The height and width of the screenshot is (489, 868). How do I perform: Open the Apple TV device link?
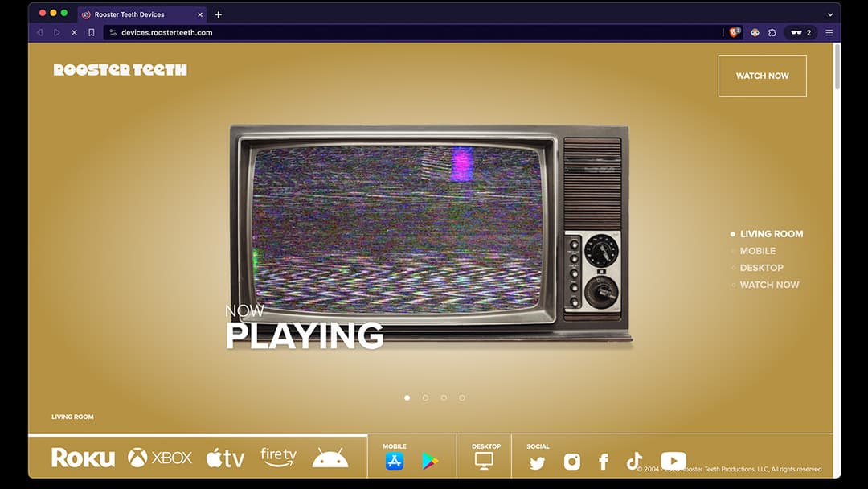(x=225, y=458)
